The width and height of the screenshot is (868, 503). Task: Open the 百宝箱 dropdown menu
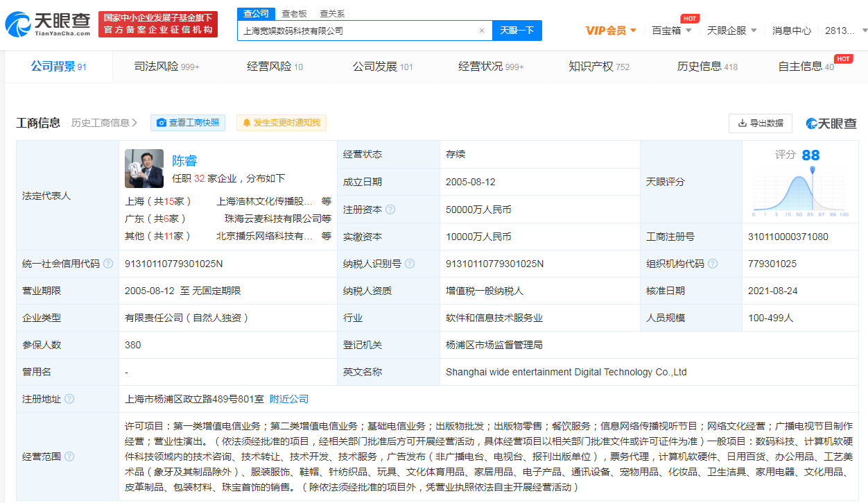[x=672, y=31]
